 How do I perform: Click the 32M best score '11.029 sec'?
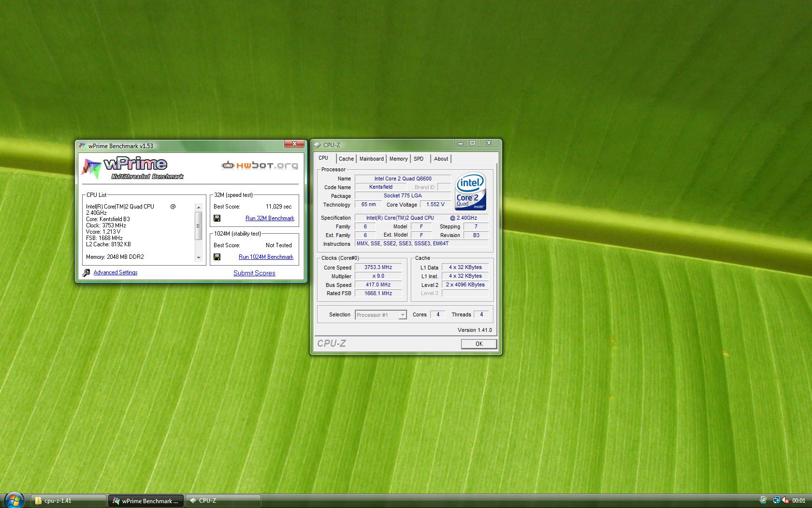click(x=278, y=207)
